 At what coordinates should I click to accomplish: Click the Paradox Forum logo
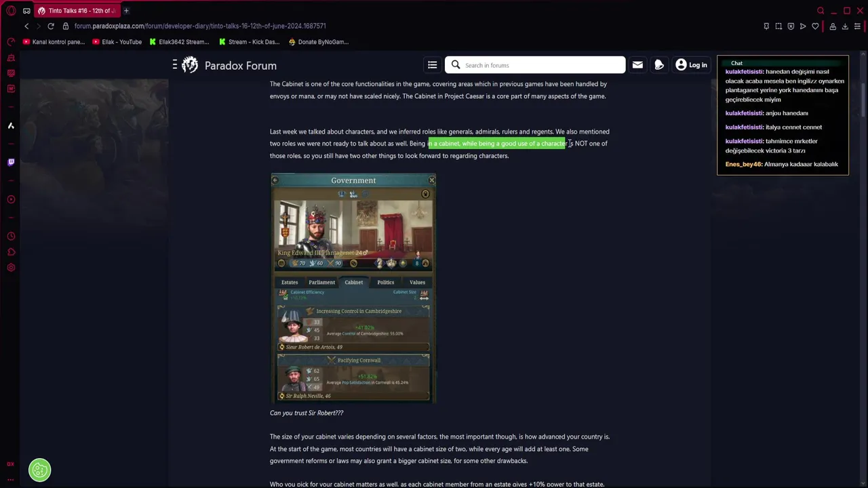coord(229,65)
